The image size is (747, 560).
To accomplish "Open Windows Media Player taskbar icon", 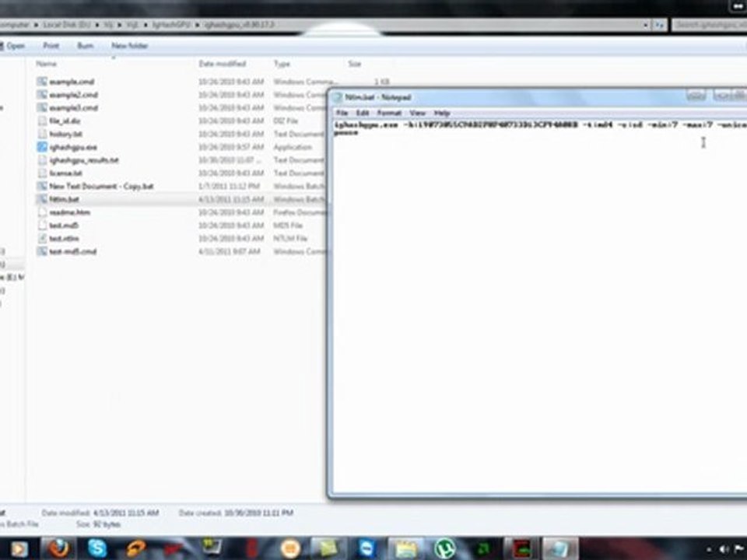I will tap(19, 549).
